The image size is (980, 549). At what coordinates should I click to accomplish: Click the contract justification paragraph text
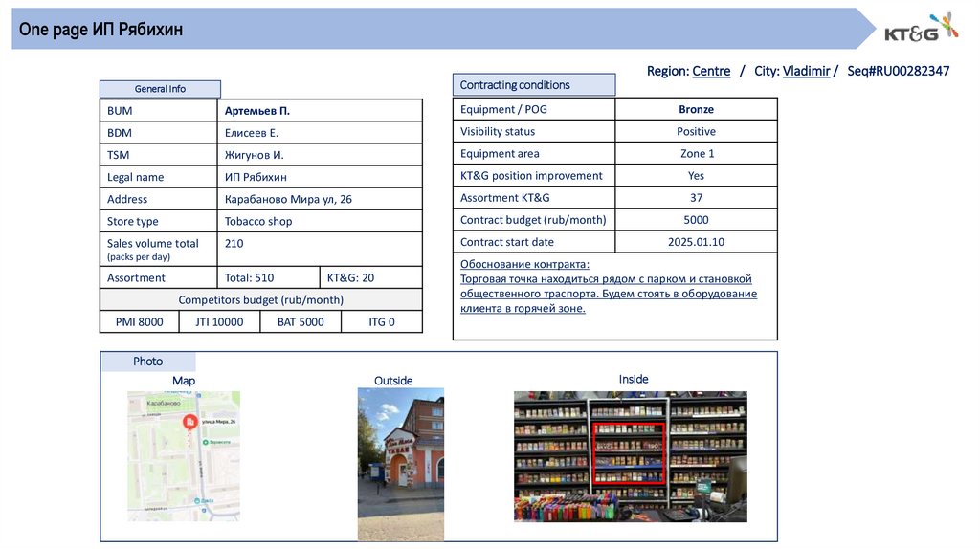coord(608,294)
